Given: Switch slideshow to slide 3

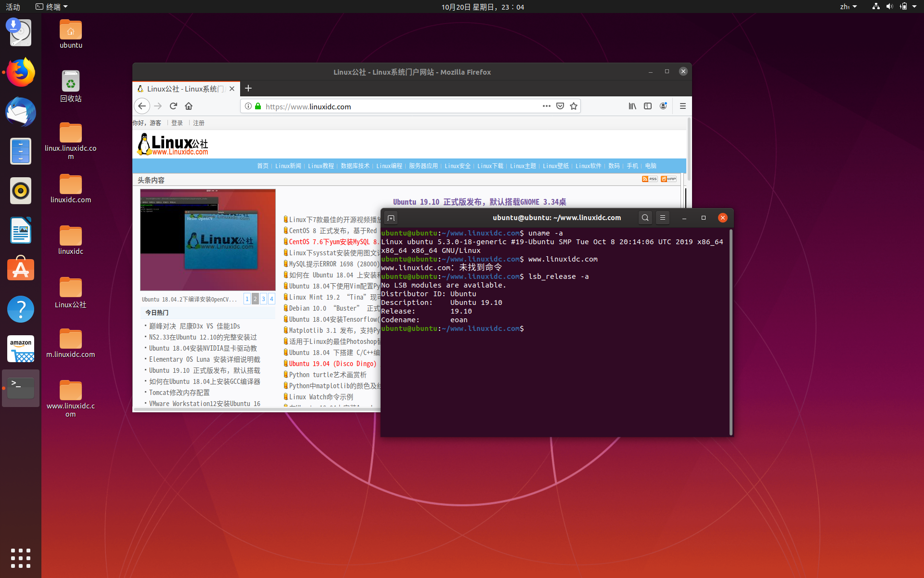Looking at the screenshot, I should point(263,299).
